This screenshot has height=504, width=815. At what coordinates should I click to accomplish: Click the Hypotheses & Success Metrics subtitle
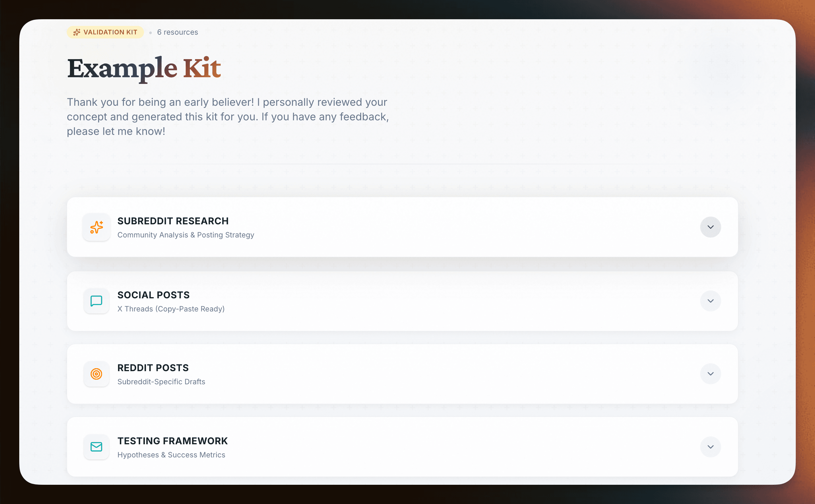tap(171, 455)
